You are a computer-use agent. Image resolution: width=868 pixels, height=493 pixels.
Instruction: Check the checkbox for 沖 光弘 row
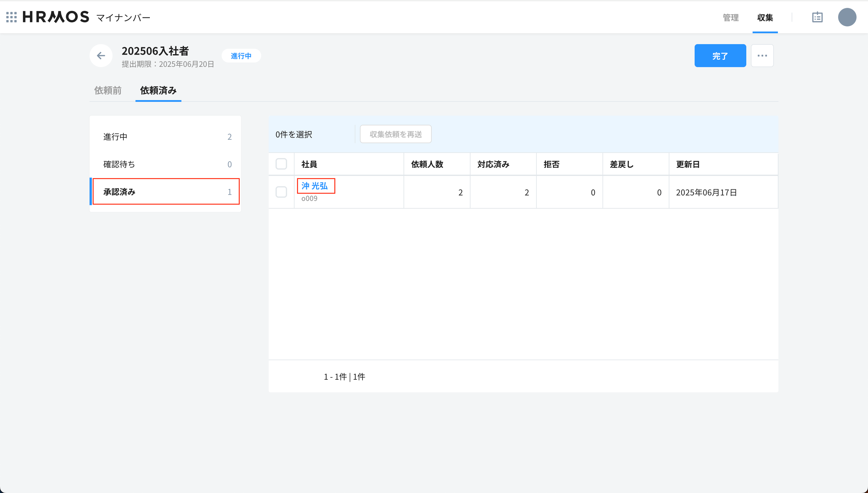click(281, 192)
